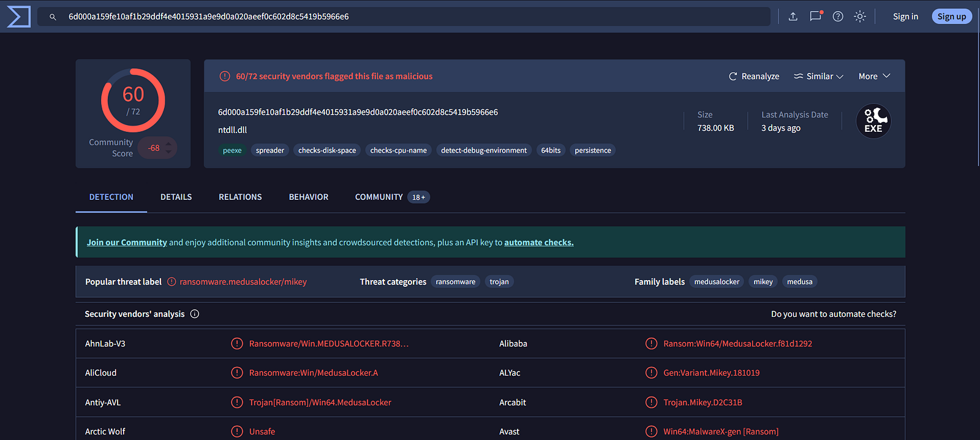The height and width of the screenshot is (440, 980).
Task: Click the medusalocker family label
Action: pyautogui.click(x=717, y=282)
